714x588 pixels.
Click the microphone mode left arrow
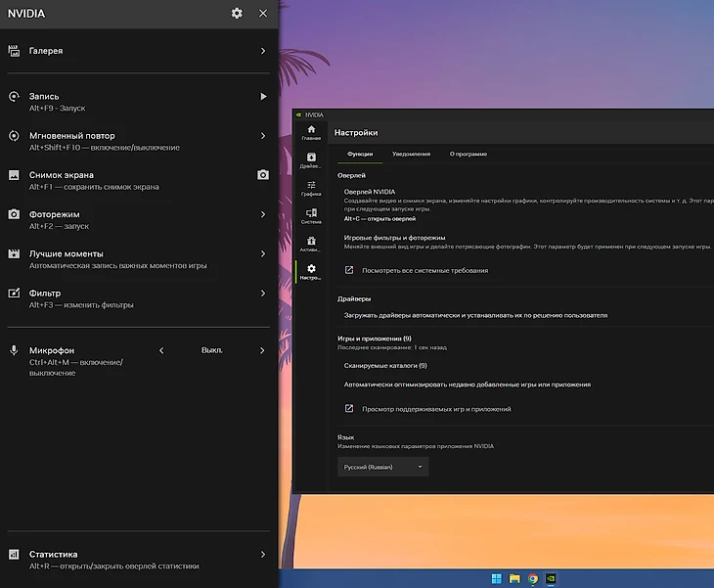(161, 350)
